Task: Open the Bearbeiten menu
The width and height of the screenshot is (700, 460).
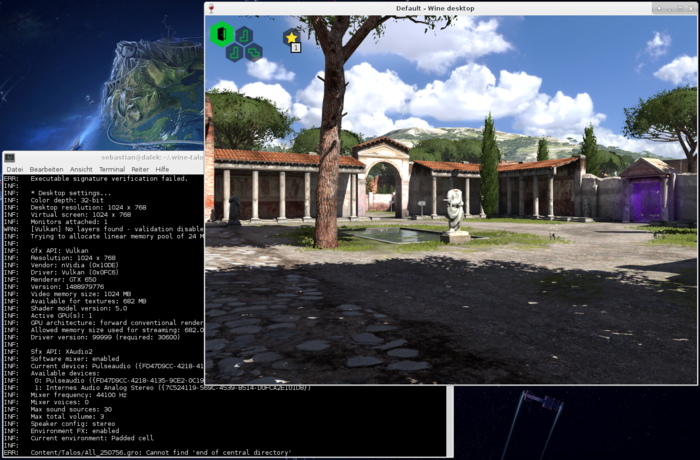Action: tap(46, 169)
